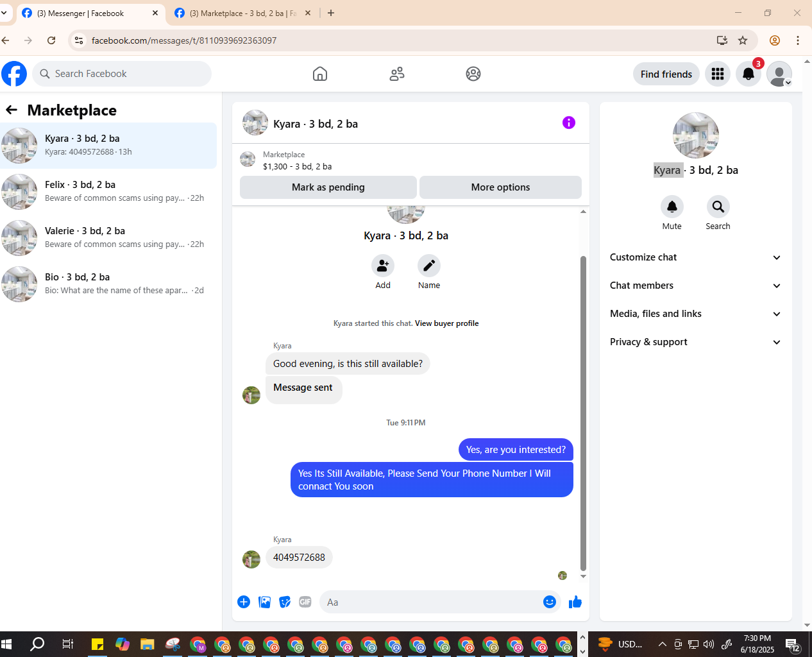Open the Facebook home feed icon

320,74
